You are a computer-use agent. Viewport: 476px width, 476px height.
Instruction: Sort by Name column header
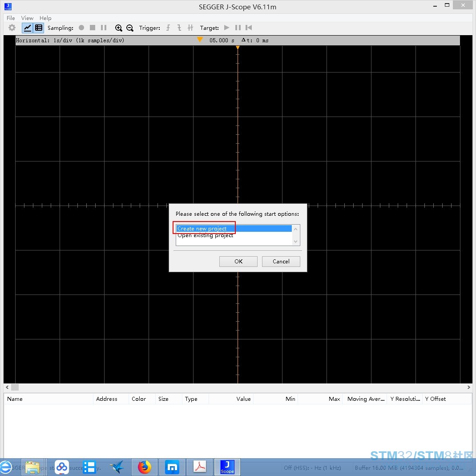(x=48, y=399)
